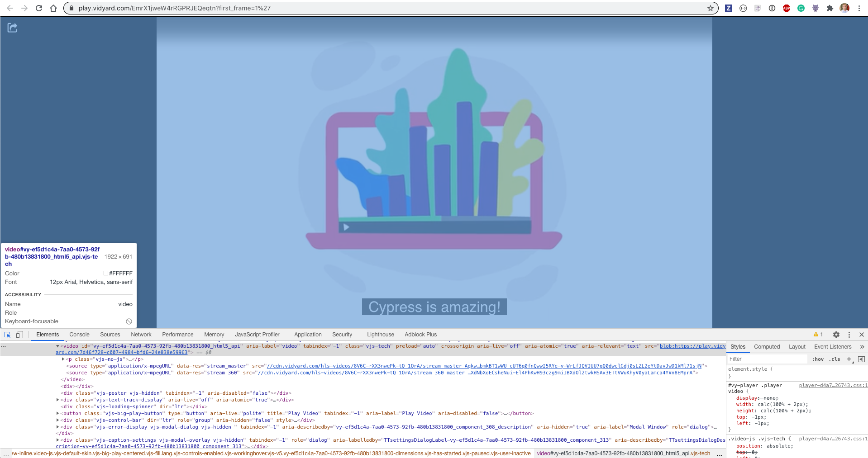Screen dimensions: 868x458
Task: Click the inspect element icon in DevTools
Action: point(7,335)
